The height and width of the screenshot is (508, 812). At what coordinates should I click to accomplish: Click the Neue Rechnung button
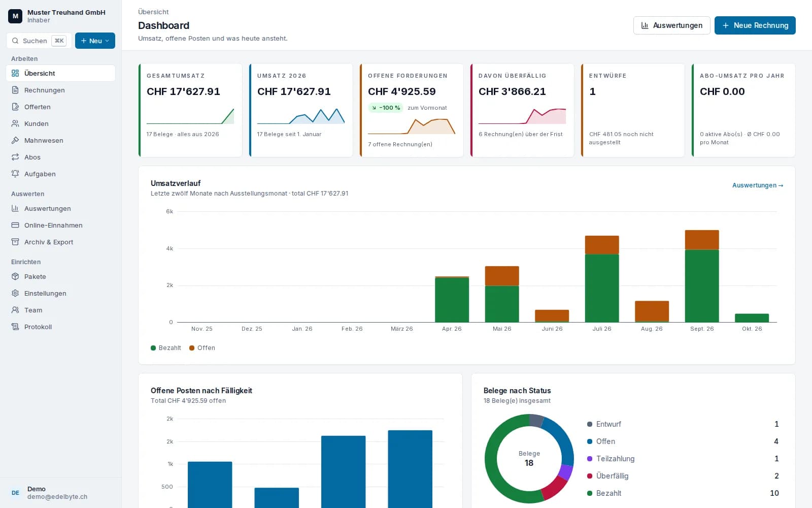[x=755, y=25]
